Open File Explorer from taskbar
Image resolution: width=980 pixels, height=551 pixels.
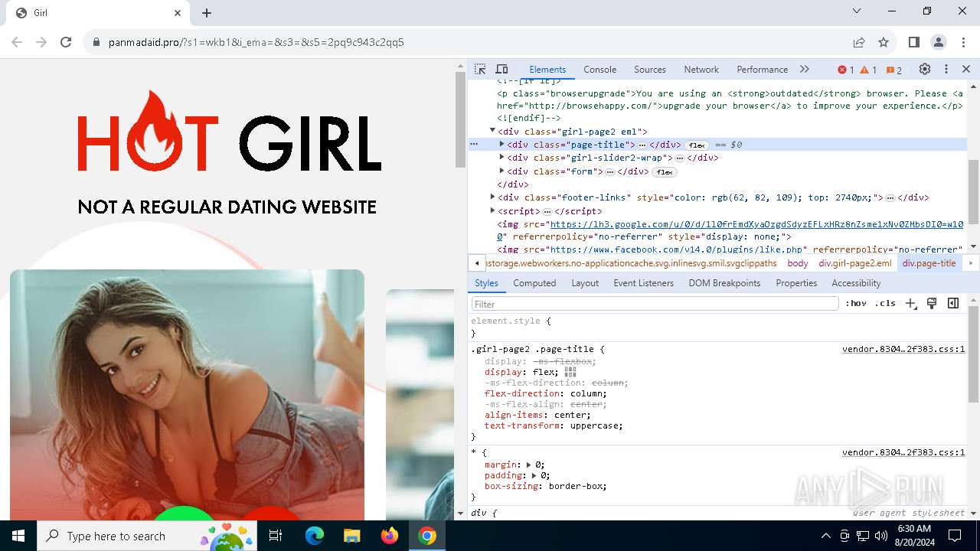351,536
